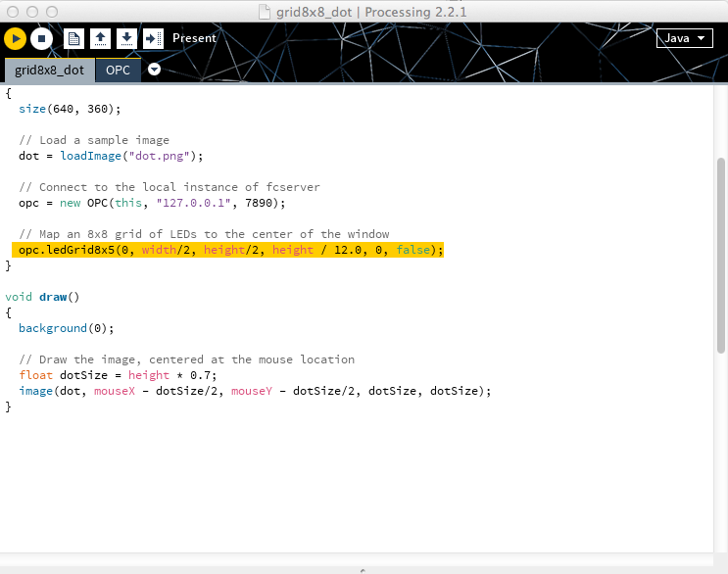Click the document icon in the title bar
This screenshot has width=728, height=574.
click(265, 12)
